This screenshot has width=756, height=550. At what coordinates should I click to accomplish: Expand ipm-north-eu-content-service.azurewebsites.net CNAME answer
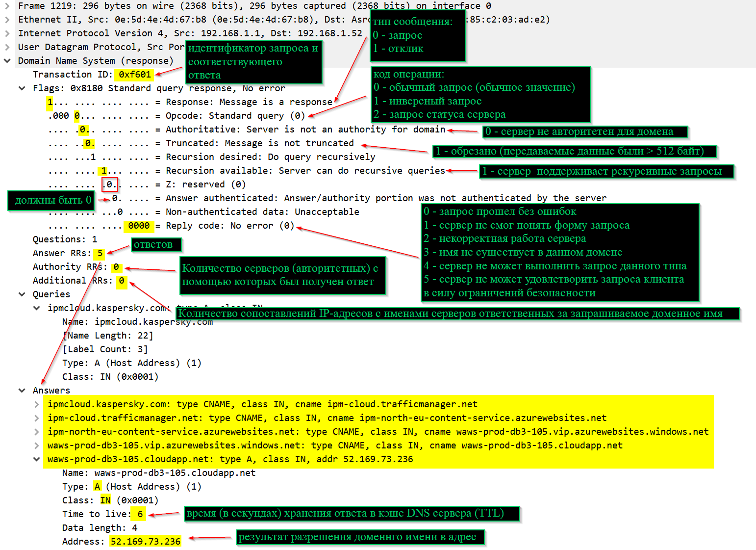click(36, 432)
